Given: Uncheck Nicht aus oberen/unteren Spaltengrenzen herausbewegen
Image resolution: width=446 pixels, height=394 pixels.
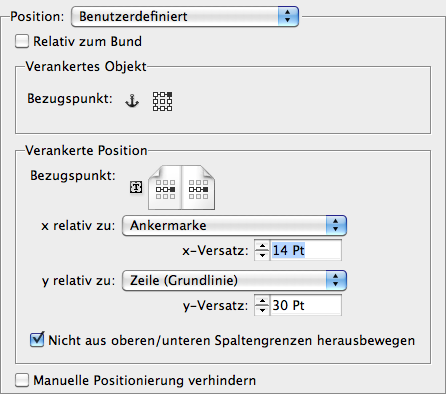Looking at the screenshot, I should (x=37, y=340).
